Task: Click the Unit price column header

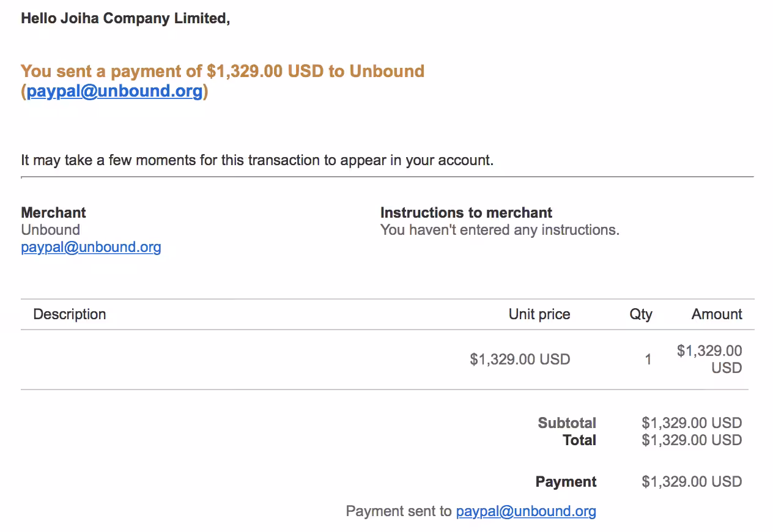Action: [539, 314]
